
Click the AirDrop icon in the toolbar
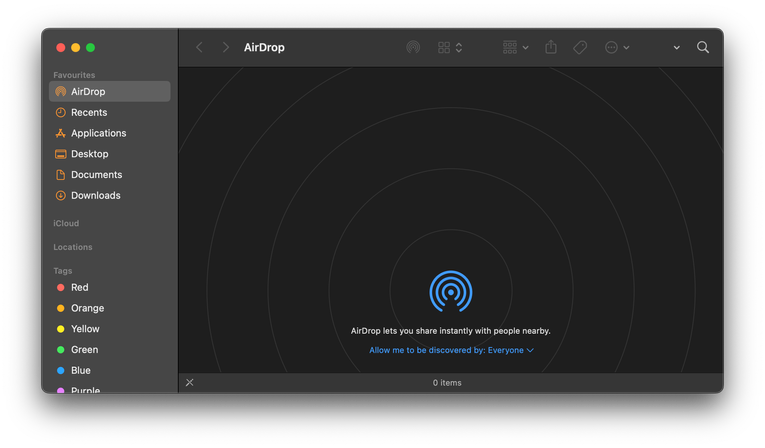[x=413, y=47]
